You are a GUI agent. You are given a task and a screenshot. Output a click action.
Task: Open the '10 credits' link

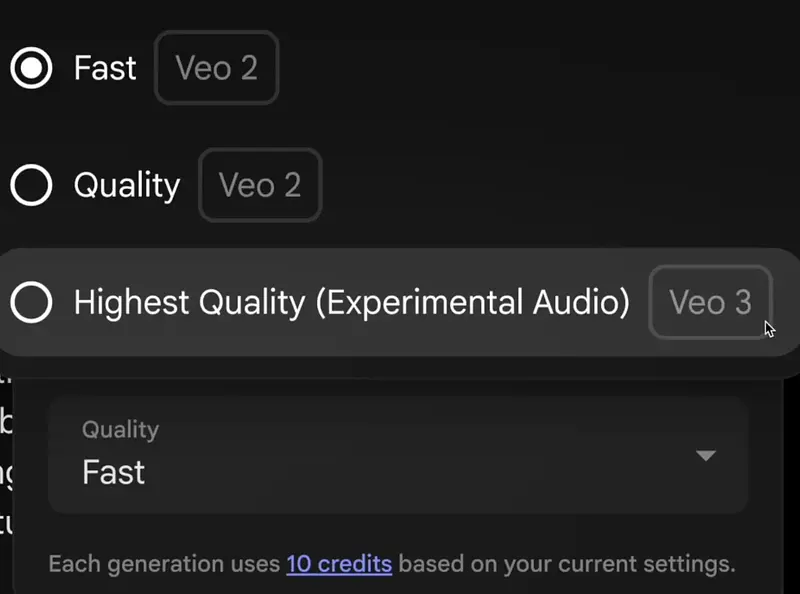pos(339,564)
